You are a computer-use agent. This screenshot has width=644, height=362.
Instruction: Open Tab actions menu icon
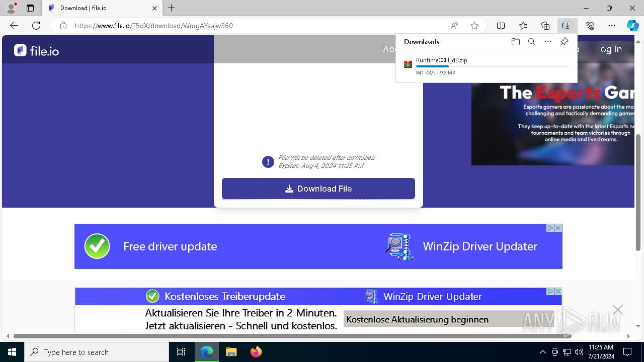[x=30, y=8]
